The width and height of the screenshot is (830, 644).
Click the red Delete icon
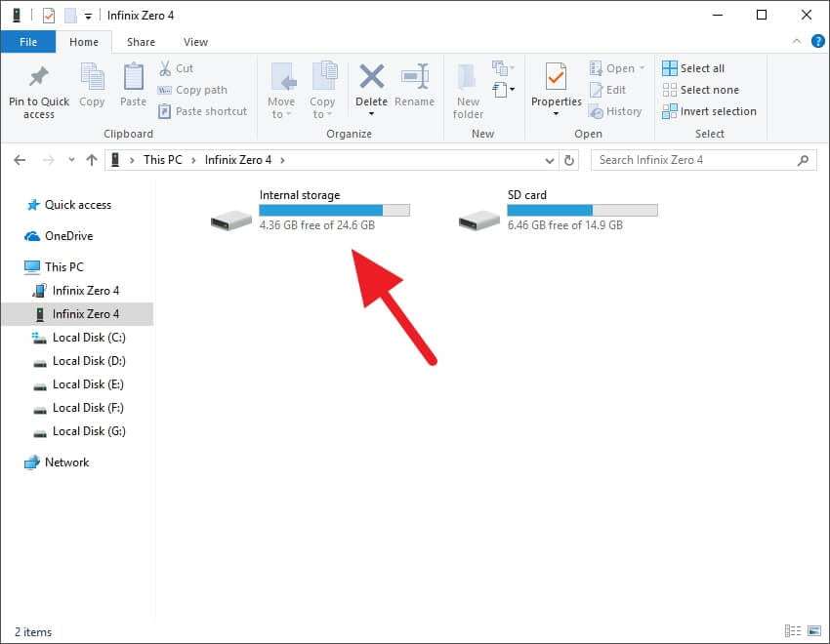pos(372,76)
